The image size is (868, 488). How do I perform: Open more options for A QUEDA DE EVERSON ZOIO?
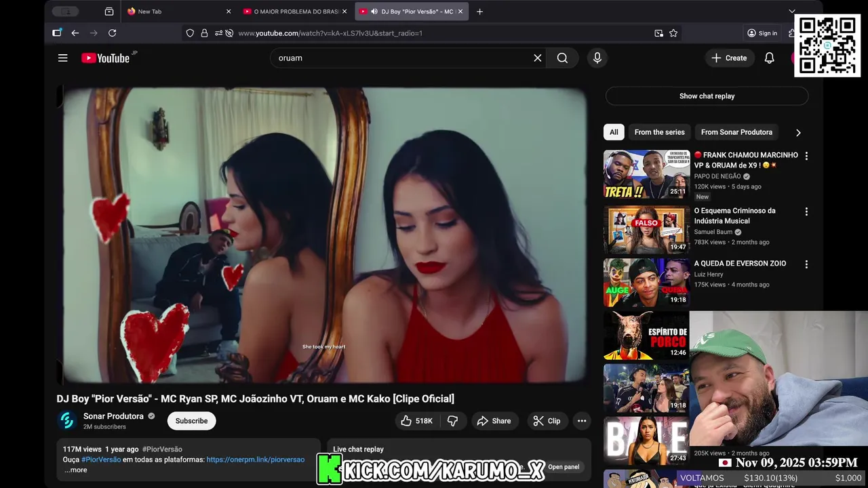[x=806, y=264]
